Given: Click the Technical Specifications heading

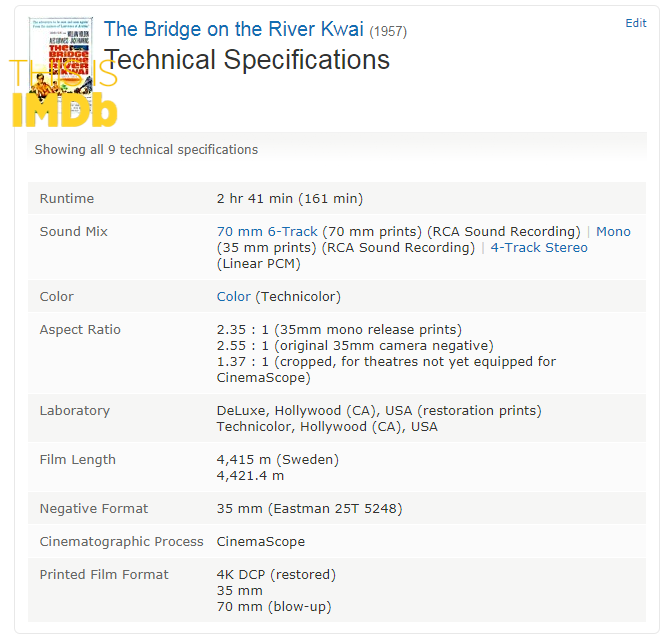Looking at the screenshot, I should point(247,59).
